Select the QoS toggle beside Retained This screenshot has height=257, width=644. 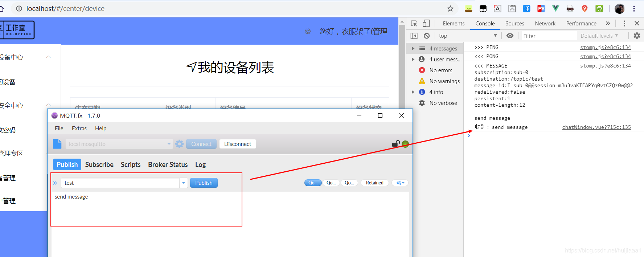point(349,183)
